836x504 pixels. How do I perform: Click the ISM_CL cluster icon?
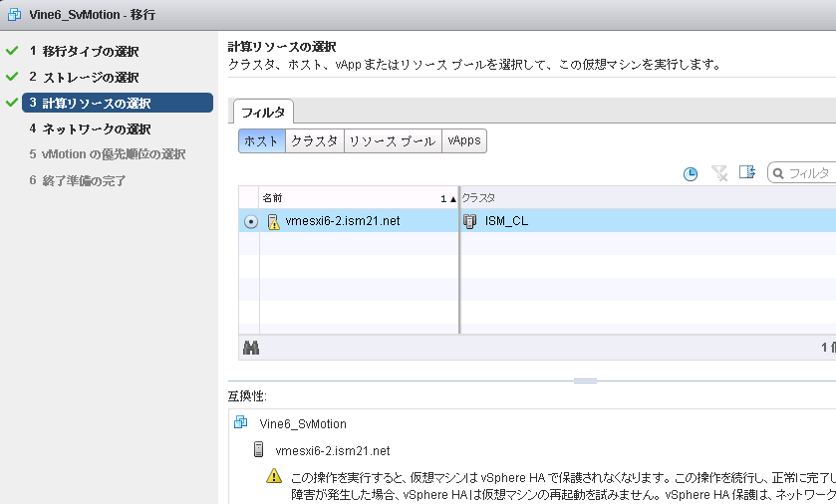point(470,221)
